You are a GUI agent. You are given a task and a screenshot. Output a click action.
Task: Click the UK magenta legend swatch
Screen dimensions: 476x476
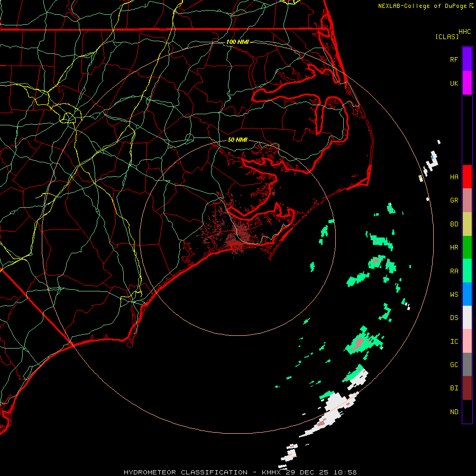coord(467,83)
